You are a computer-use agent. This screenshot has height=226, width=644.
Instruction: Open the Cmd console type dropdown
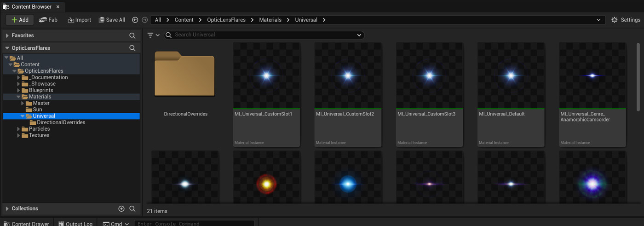pyautogui.click(x=116, y=223)
